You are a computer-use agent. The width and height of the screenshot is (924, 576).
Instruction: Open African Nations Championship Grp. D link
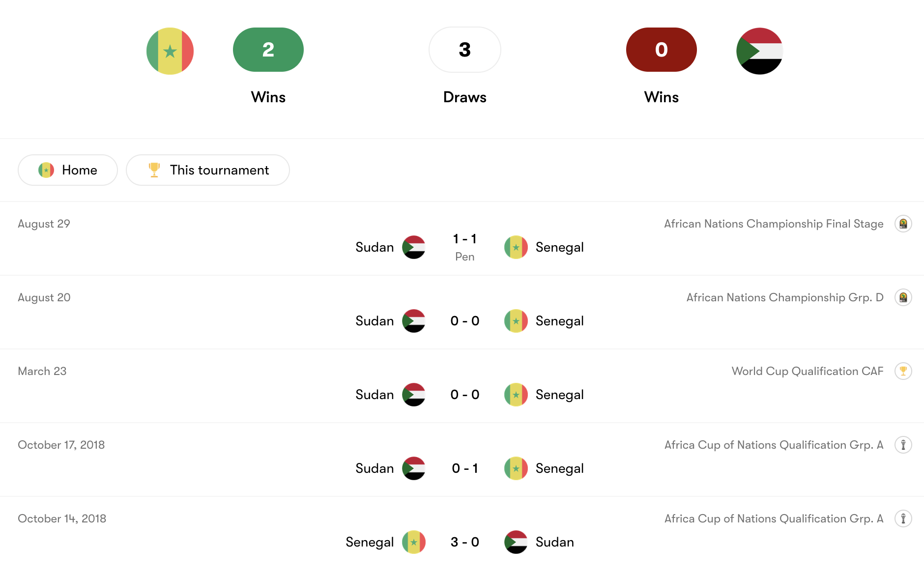[x=785, y=297]
